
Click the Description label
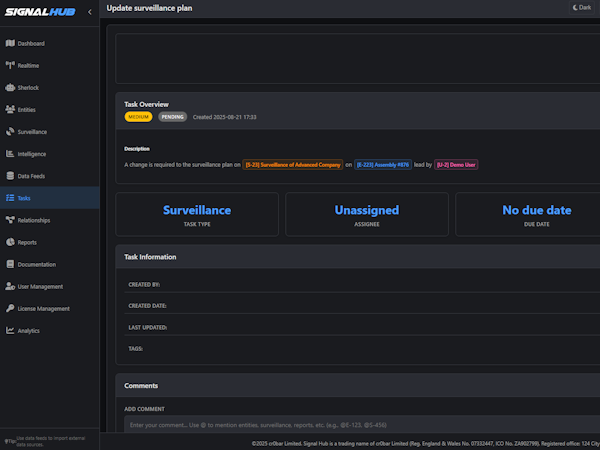pyautogui.click(x=137, y=148)
